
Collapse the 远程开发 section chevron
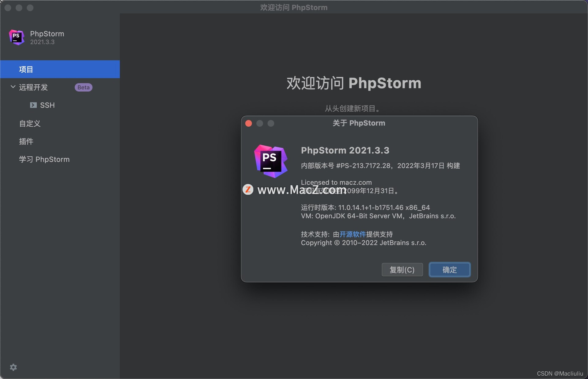pos(13,87)
